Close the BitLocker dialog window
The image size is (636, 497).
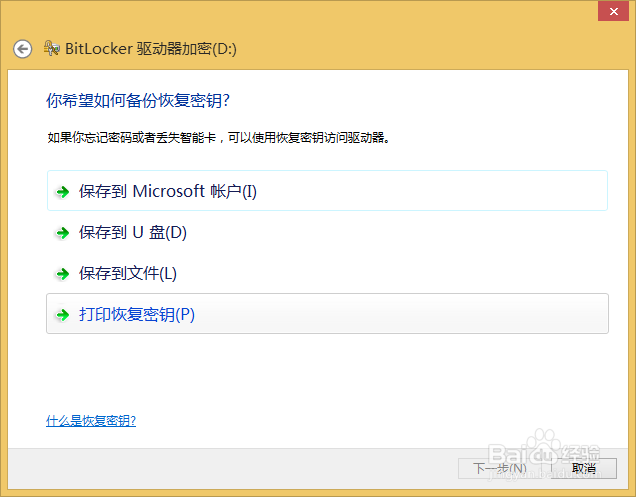(613, 11)
